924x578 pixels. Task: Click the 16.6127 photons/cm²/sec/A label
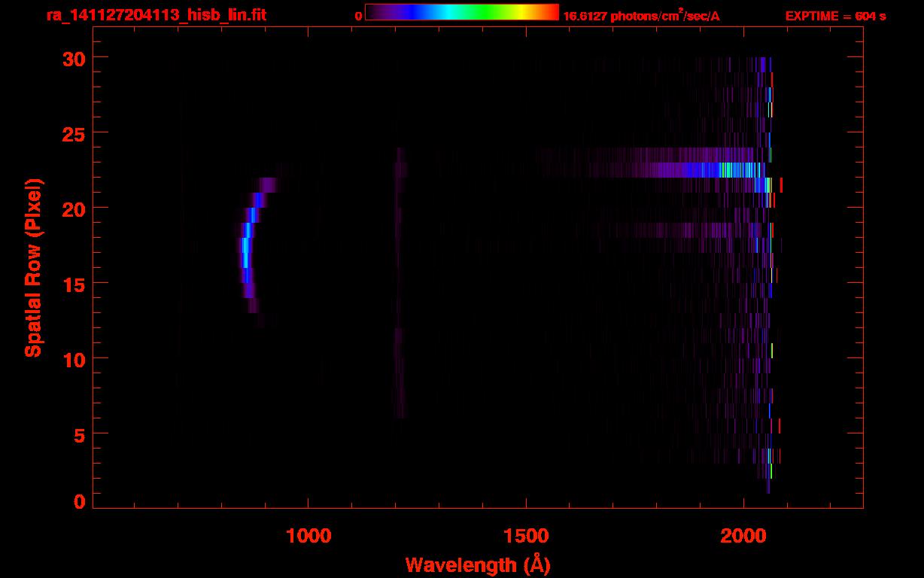(x=641, y=15)
